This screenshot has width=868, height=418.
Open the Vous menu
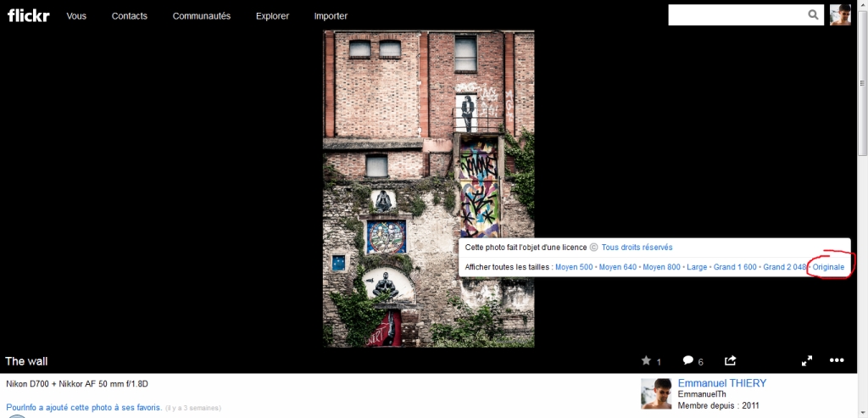pyautogui.click(x=76, y=16)
